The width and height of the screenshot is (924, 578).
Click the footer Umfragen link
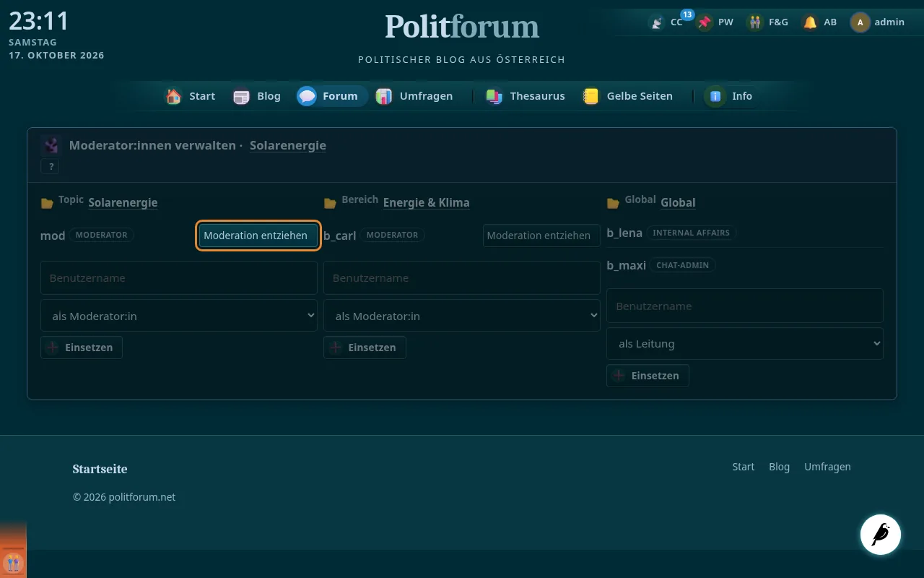(827, 467)
